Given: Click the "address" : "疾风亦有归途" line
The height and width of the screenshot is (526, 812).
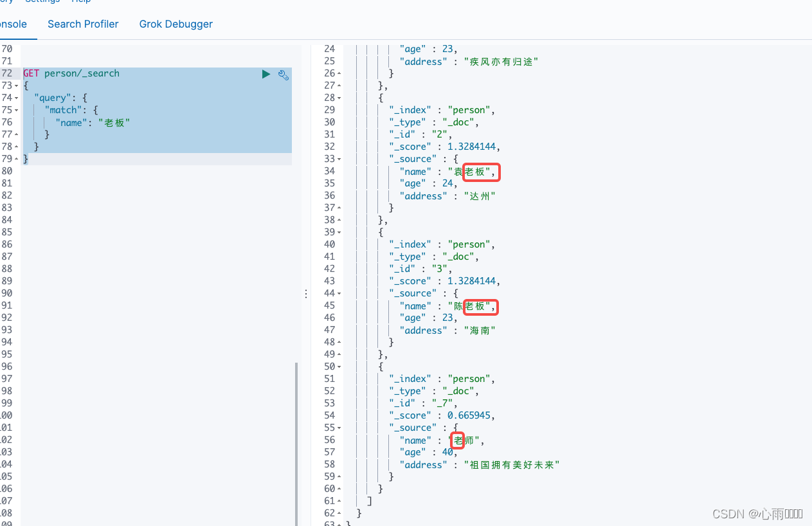Looking at the screenshot, I should coord(469,62).
